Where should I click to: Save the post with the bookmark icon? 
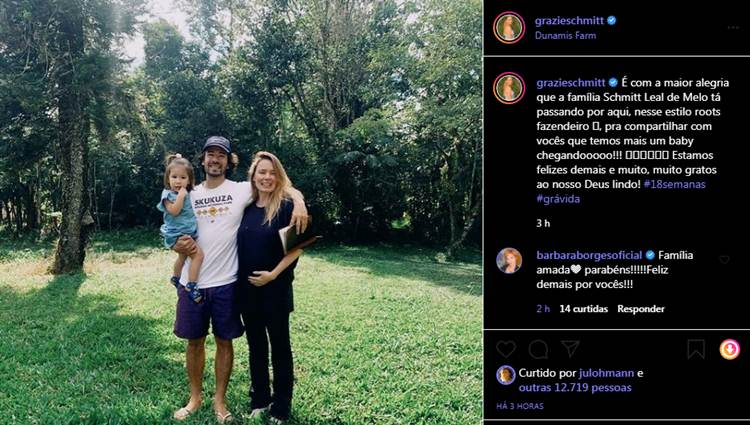[696, 349]
